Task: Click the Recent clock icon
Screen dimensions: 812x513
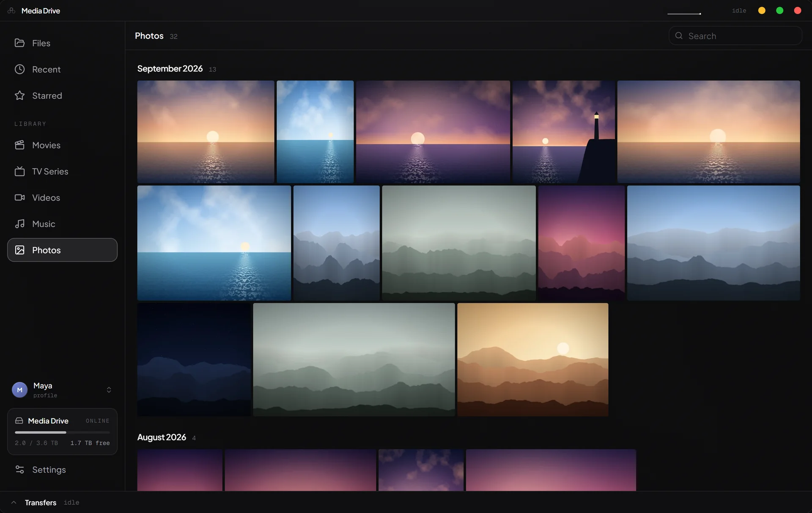Action: pyautogui.click(x=19, y=69)
